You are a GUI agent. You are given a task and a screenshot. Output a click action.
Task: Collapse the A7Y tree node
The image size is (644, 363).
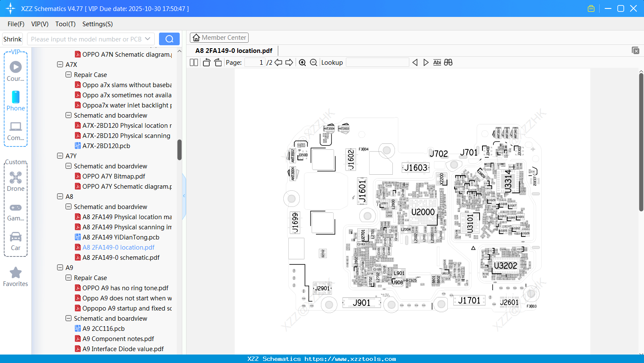60,156
